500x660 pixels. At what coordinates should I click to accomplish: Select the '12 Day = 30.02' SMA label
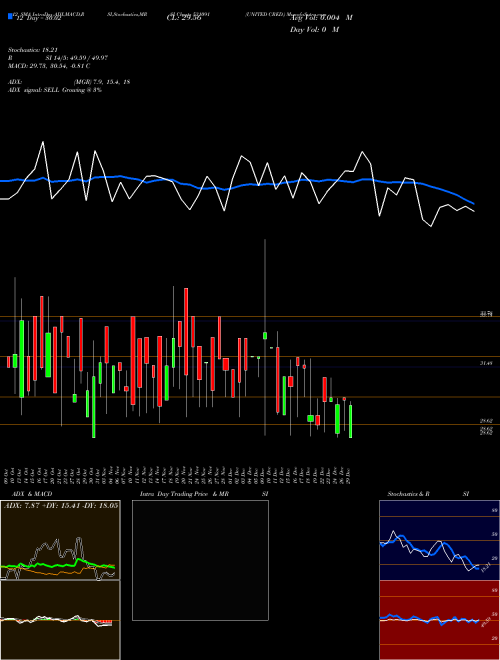pos(39,18)
